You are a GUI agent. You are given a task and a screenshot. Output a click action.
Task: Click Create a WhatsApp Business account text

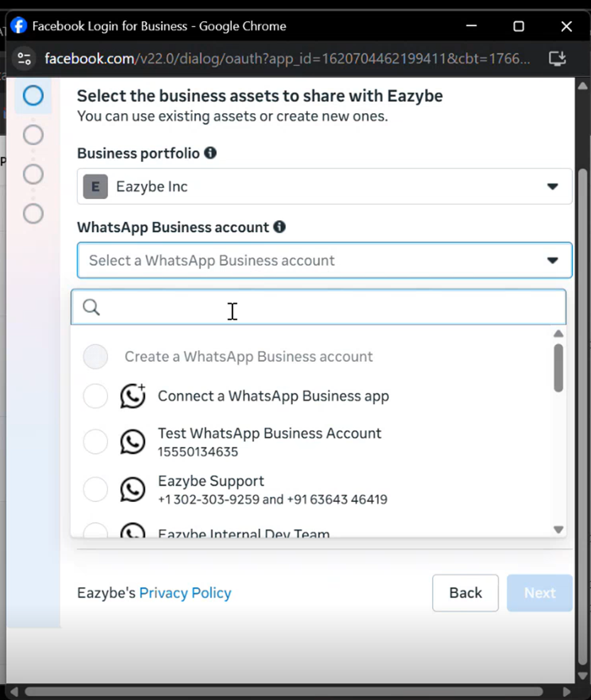[x=248, y=357]
